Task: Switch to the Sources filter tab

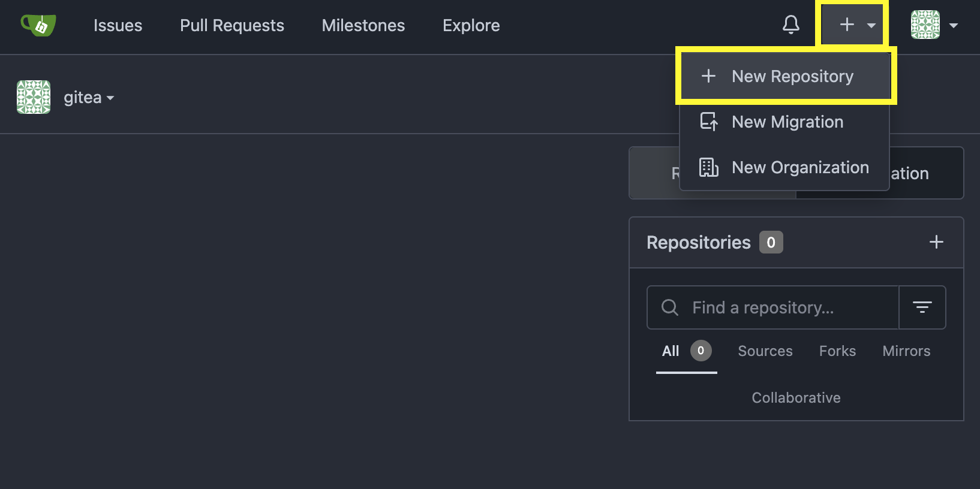Action: point(765,351)
